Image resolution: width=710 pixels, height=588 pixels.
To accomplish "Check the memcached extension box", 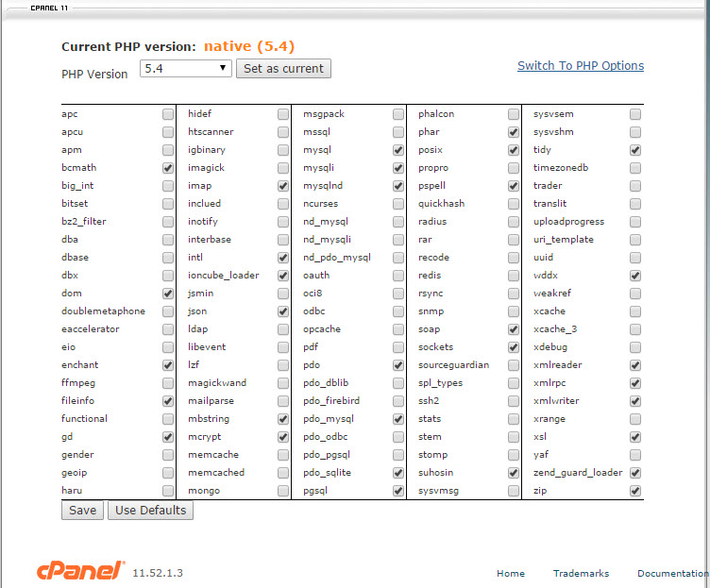I will click(x=283, y=473).
